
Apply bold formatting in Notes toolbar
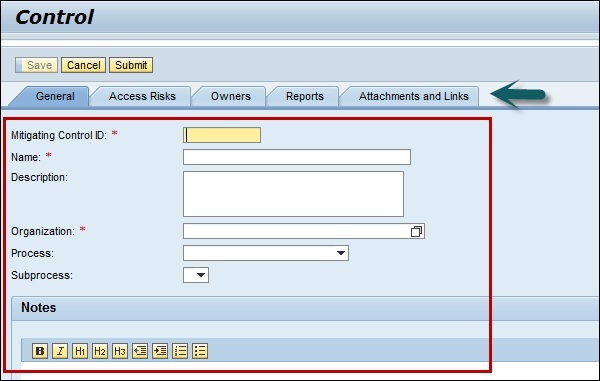(40, 351)
